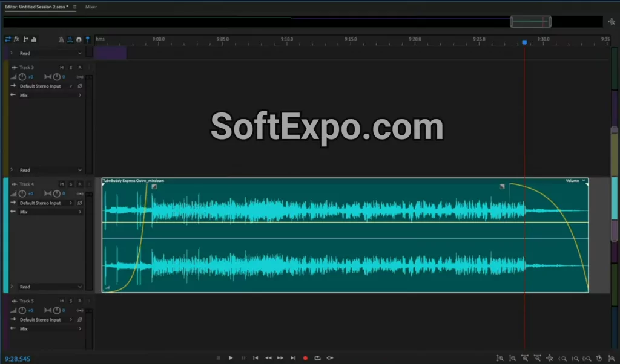The image size is (620, 364).
Task: Click the EQ view icon in track panel
Action: pos(34,39)
